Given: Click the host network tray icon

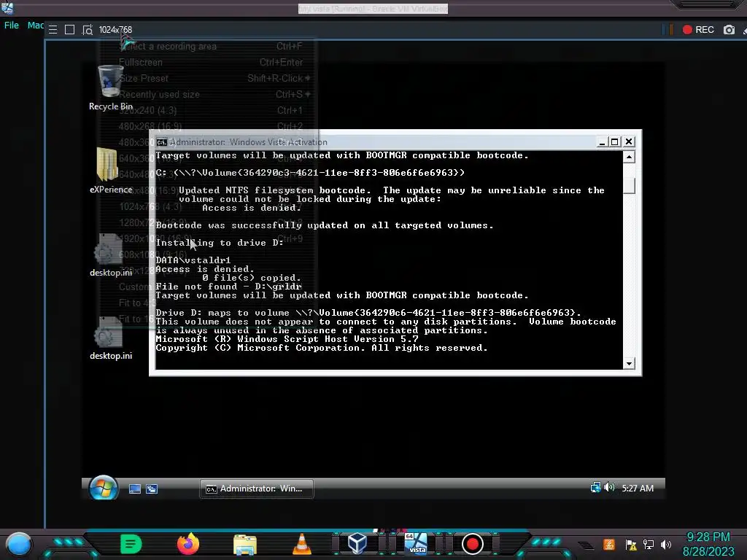Looking at the screenshot, I should (649, 545).
